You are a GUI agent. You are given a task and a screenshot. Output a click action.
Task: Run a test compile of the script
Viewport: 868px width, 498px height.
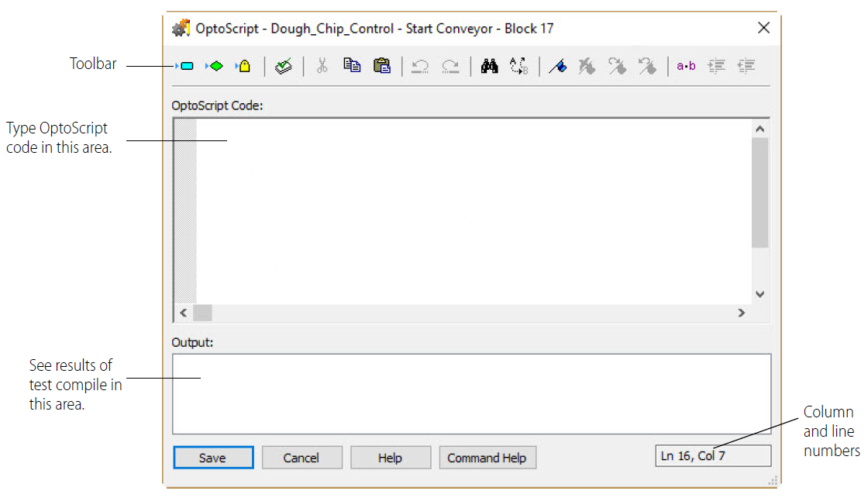tap(283, 66)
